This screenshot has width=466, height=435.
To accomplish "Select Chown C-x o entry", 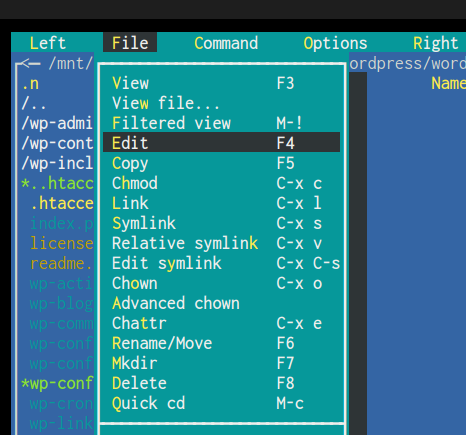I will click(x=222, y=283).
